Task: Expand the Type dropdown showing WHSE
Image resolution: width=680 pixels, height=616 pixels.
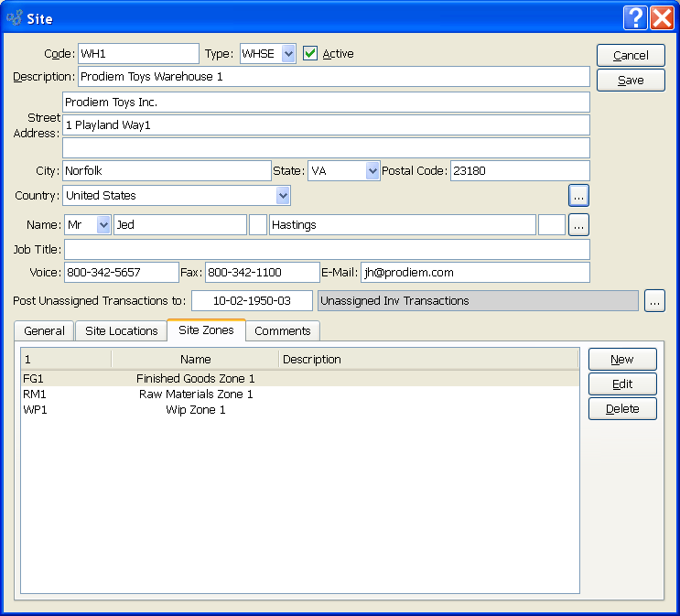Action: (x=288, y=54)
